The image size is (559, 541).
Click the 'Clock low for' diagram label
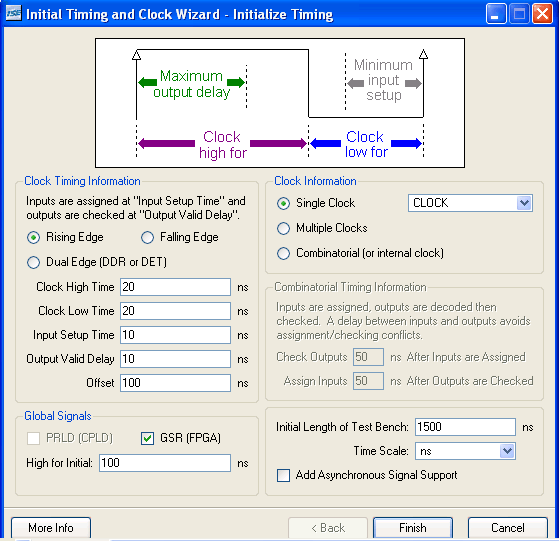click(366, 144)
